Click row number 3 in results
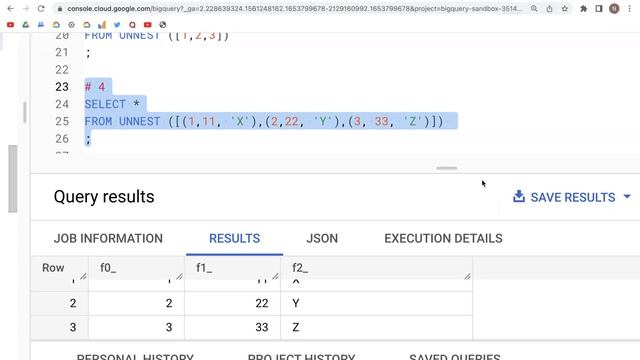Viewport: 640px width, 360px height. click(73, 327)
